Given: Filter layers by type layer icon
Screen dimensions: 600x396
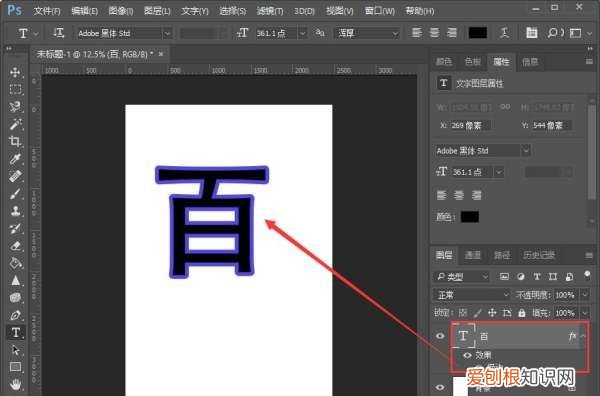Looking at the screenshot, I should (537, 276).
